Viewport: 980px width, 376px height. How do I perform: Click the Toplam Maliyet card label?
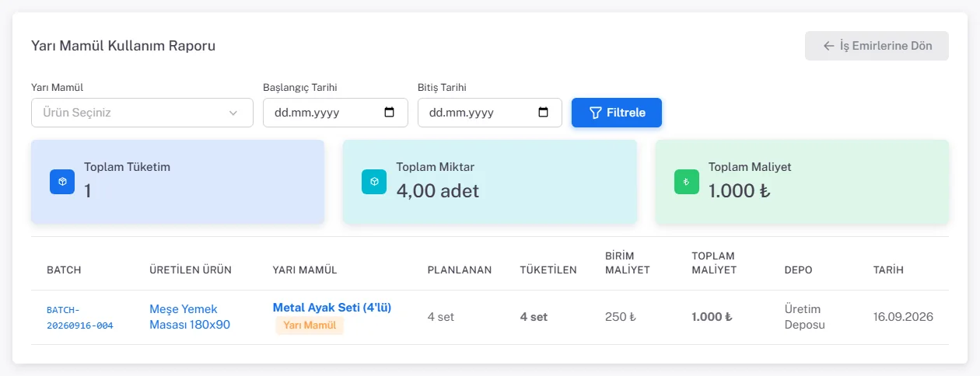point(750,166)
